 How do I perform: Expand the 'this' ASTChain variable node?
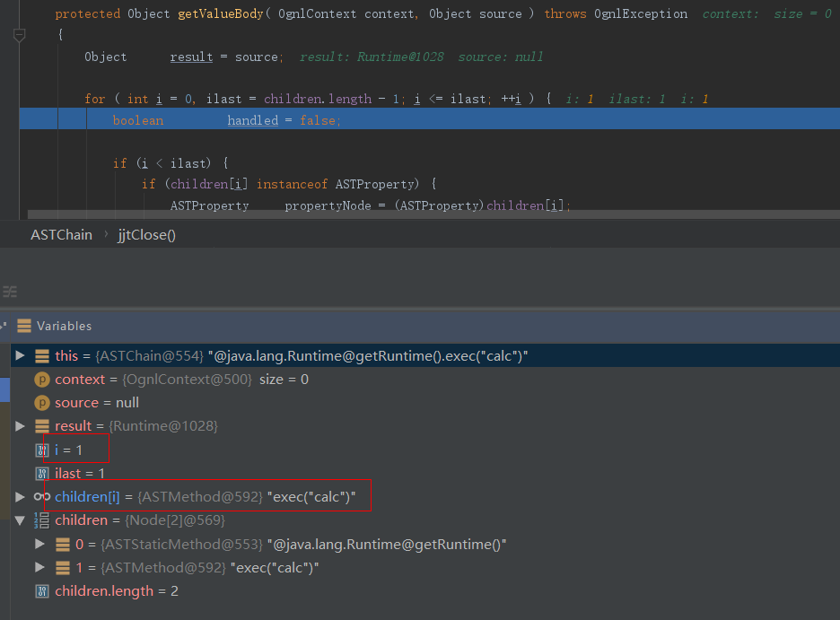20,356
